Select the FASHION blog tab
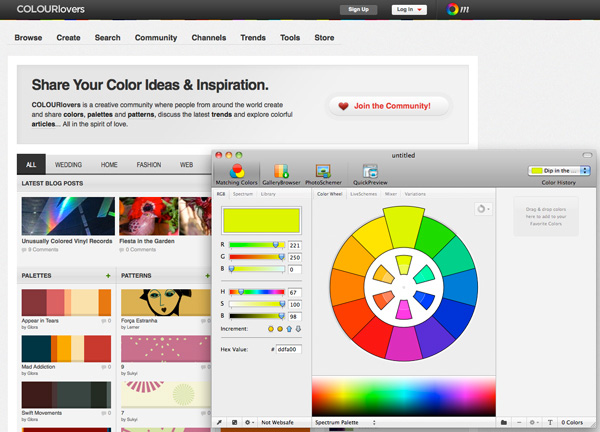 [x=149, y=165]
